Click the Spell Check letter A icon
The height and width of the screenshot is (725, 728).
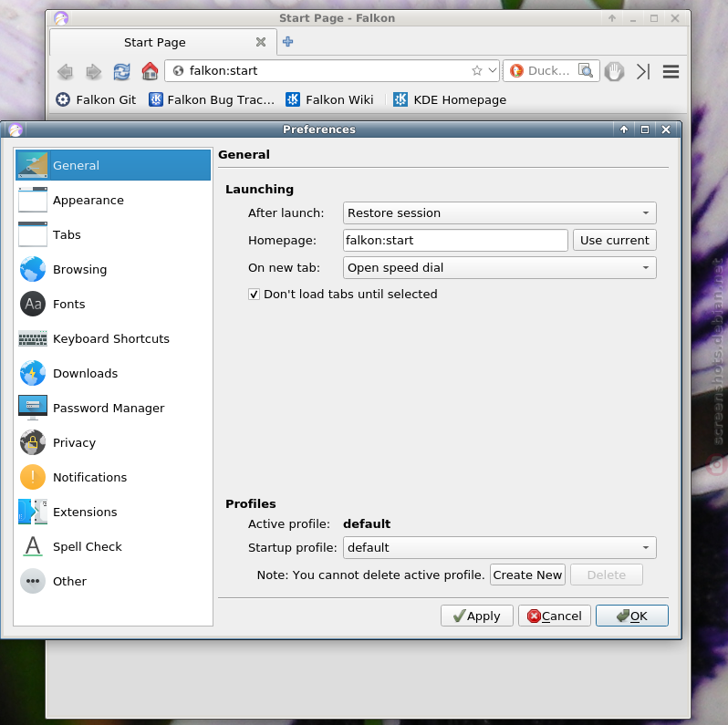tap(33, 546)
